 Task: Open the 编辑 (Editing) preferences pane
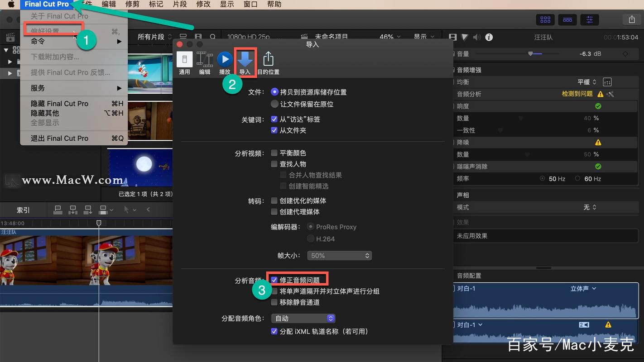pyautogui.click(x=205, y=63)
